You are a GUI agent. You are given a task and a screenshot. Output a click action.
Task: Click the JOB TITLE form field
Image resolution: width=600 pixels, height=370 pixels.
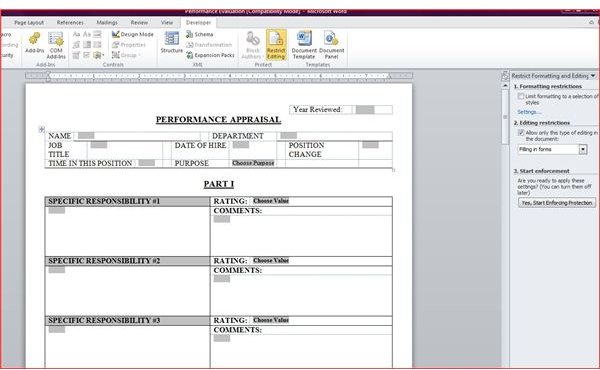tap(99, 145)
